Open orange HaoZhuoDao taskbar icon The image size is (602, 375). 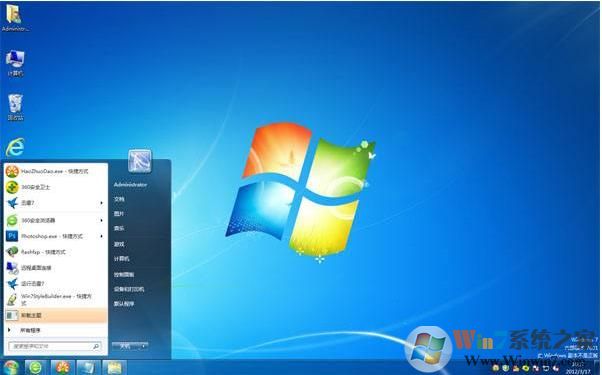point(63,367)
